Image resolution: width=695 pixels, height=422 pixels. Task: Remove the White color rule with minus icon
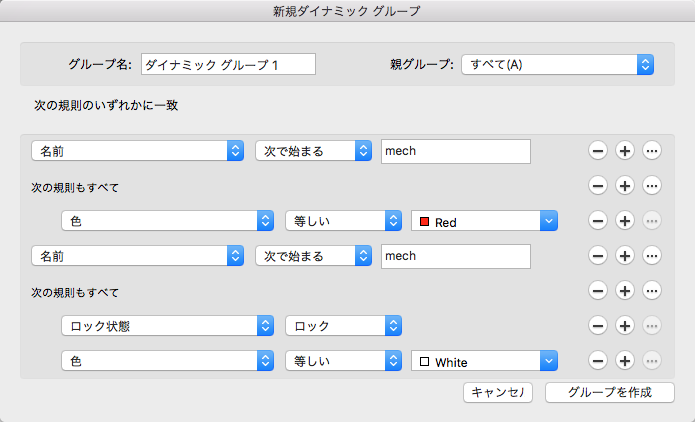597,360
